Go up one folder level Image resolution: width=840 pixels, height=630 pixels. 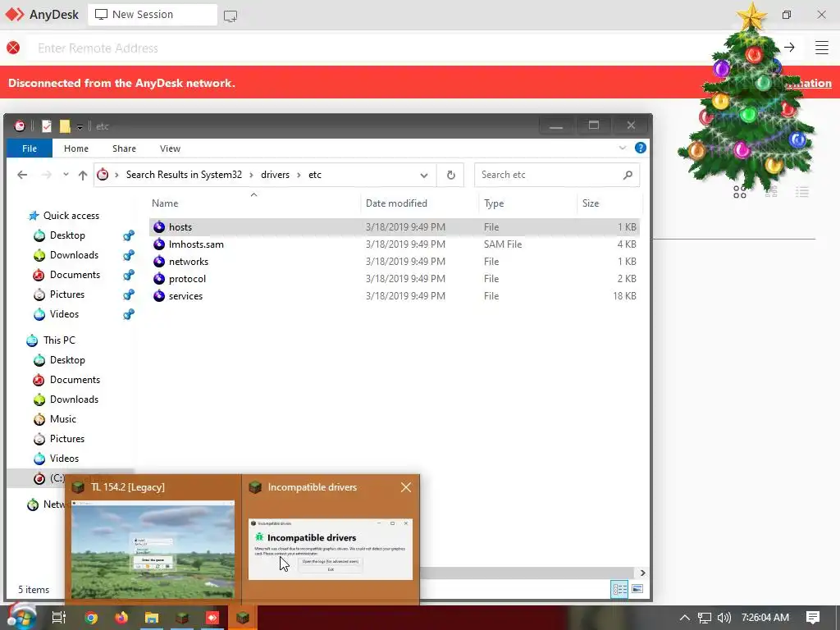pyautogui.click(x=83, y=175)
